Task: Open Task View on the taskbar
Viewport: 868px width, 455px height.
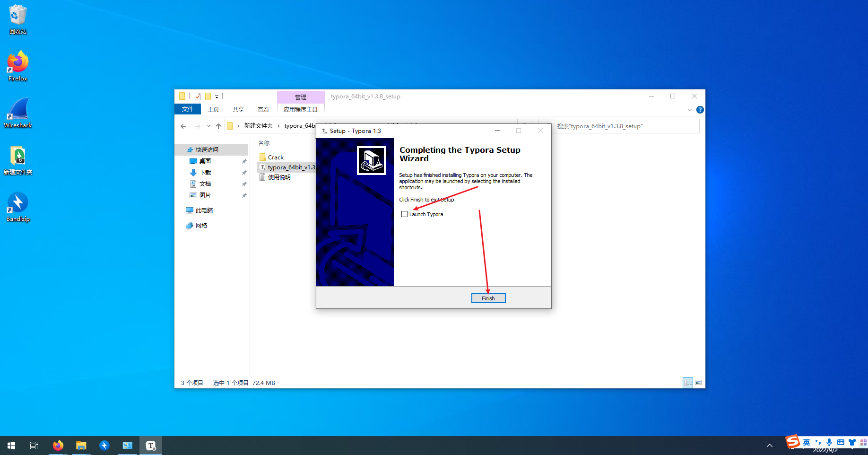Action: pyautogui.click(x=34, y=446)
